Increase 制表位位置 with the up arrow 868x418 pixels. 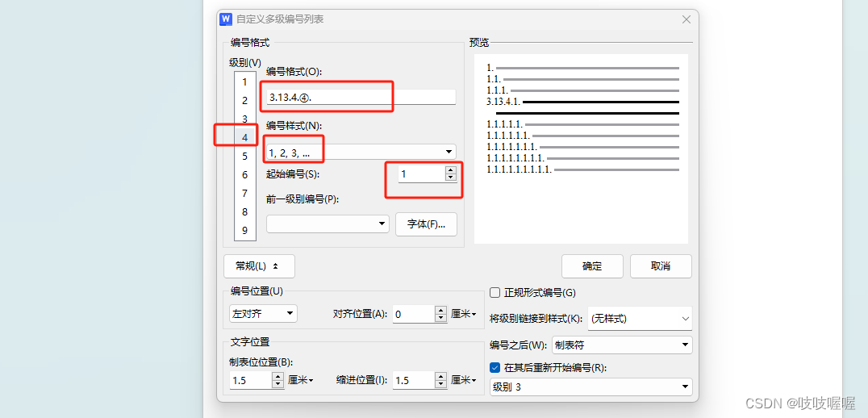click(278, 377)
